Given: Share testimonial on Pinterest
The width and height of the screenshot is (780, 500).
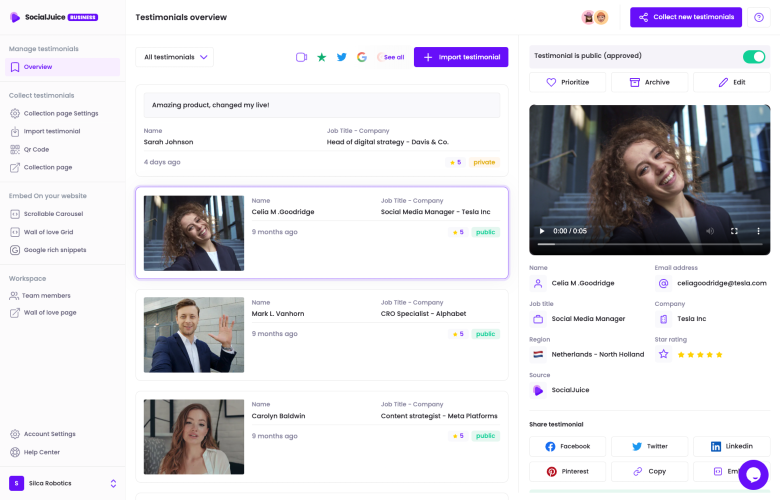Looking at the screenshot, I should pos(568,471).
